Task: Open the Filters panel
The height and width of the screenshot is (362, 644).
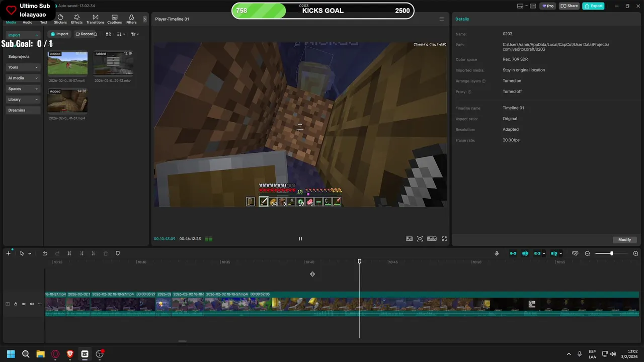Action: point(131,19)
